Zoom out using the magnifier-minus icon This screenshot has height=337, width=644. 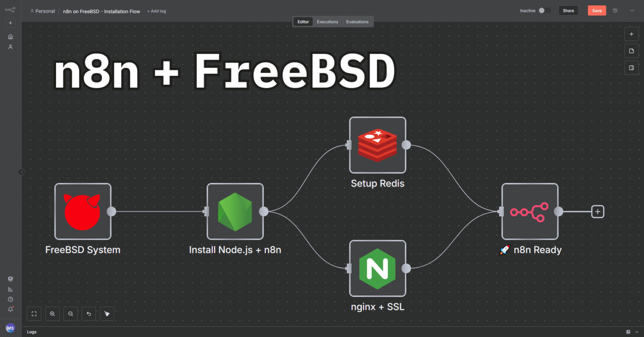click(x=70, y=314)
